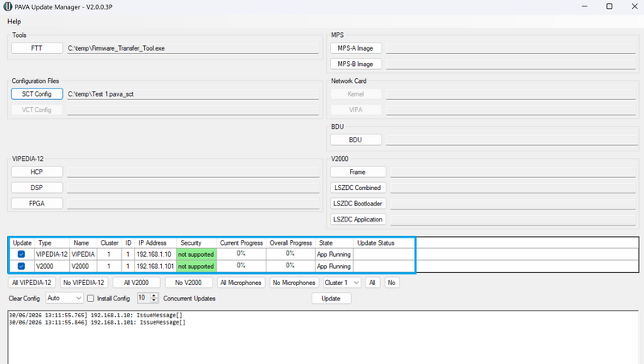Uncheck the V2000 row update checkbox
Image resolution: width=644 pixels, height=364 pixels.
click(x=22, y=267)
